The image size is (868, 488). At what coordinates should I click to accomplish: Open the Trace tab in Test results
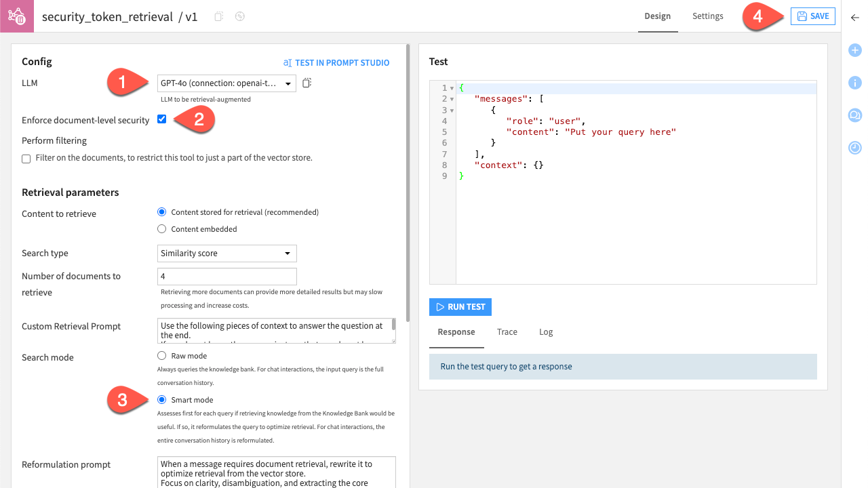507,331
